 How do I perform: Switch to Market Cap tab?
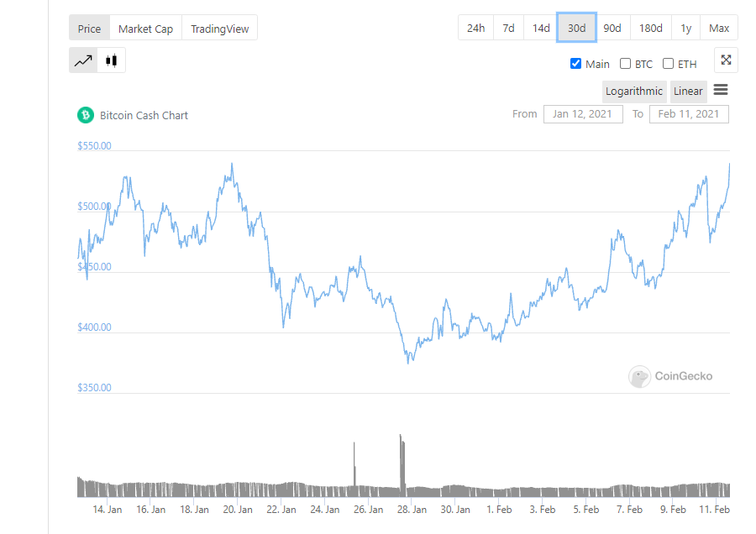(x=145, y=29)
